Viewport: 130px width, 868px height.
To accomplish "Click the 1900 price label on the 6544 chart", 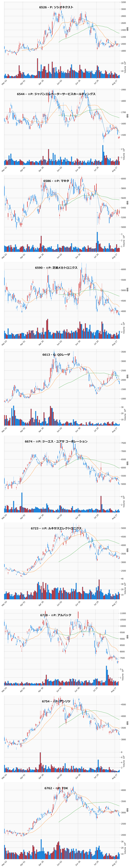I will [x=124, y=90].
